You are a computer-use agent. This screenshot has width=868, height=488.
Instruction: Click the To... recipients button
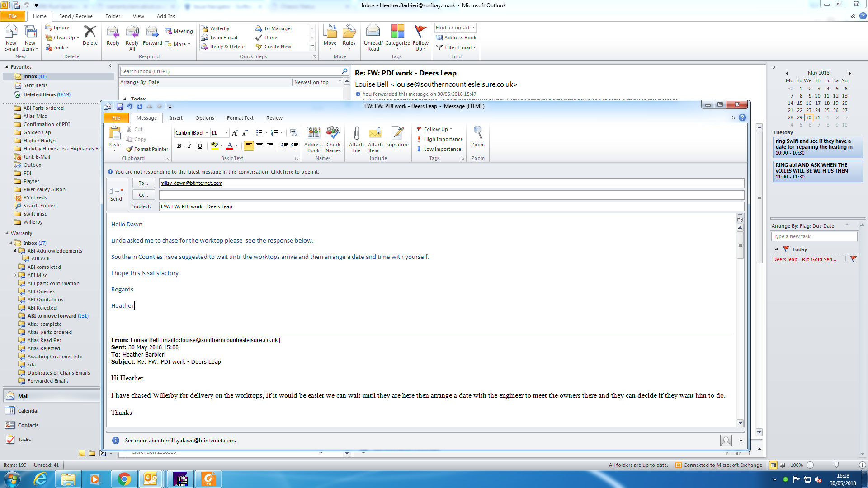[143, 183]
